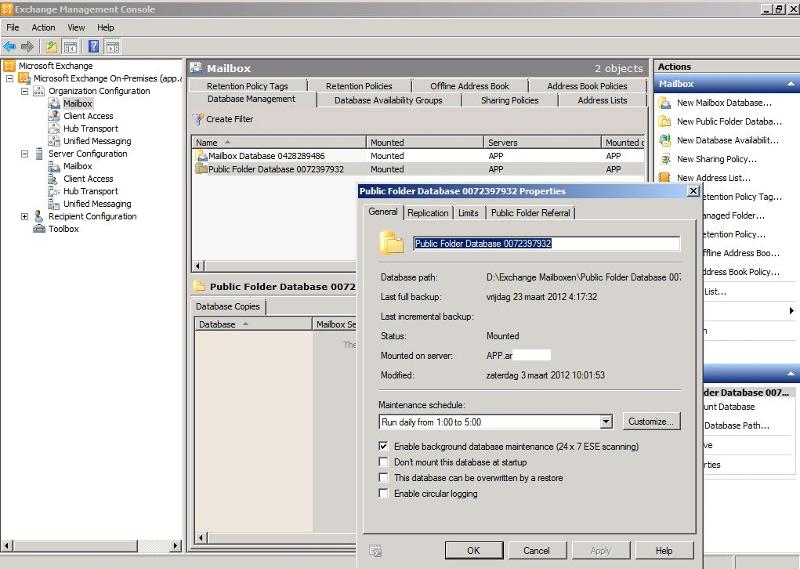Image resolution: width=800 pixels, height=569 pixels.
Task: Open the Database Copies tab
Action: (228, 307)
